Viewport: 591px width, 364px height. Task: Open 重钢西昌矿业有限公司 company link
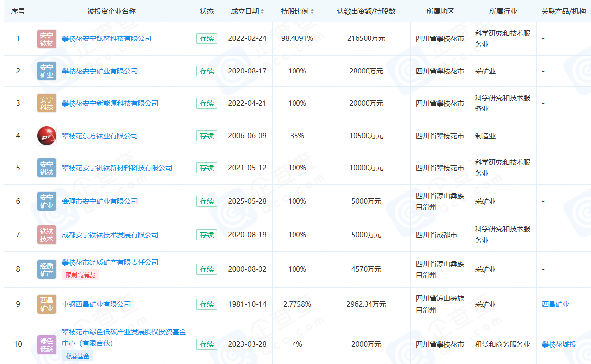(x=96, y=304)
